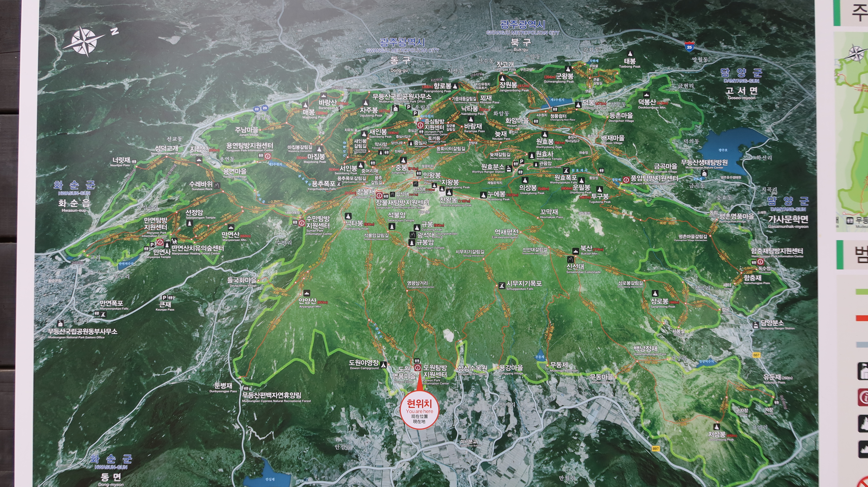Screen dimensions: 868x487
Task: Click the waterfall icon beside 시무지기폭포
Action: pyautogui.click(x=502, y=286)
